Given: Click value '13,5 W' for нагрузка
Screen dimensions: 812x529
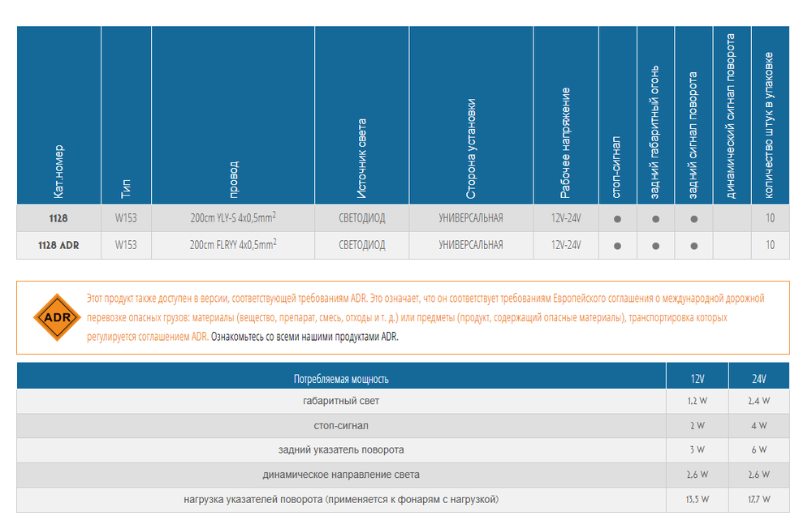Looking at the screenshot, I should [697, 500].
